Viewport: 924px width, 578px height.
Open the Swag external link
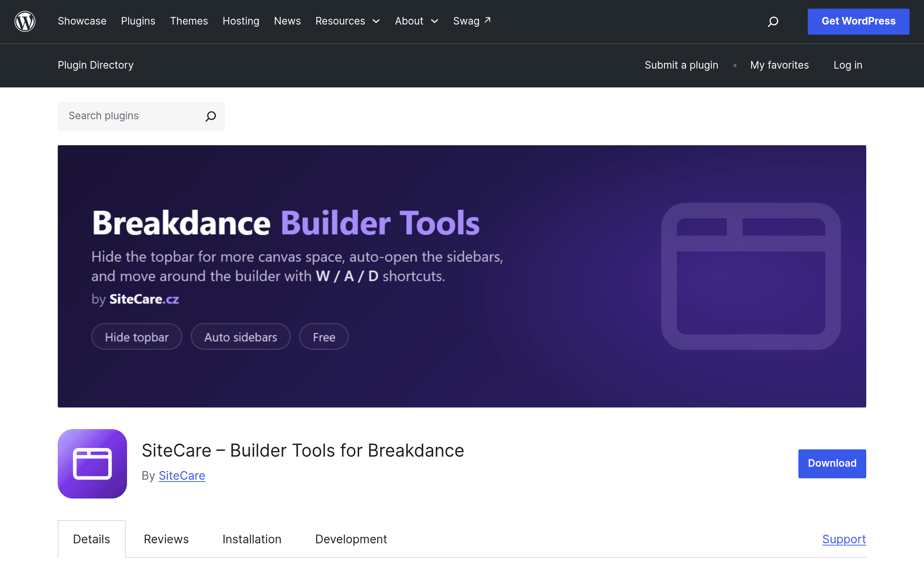pyautogui.click(x=472, y=21)
